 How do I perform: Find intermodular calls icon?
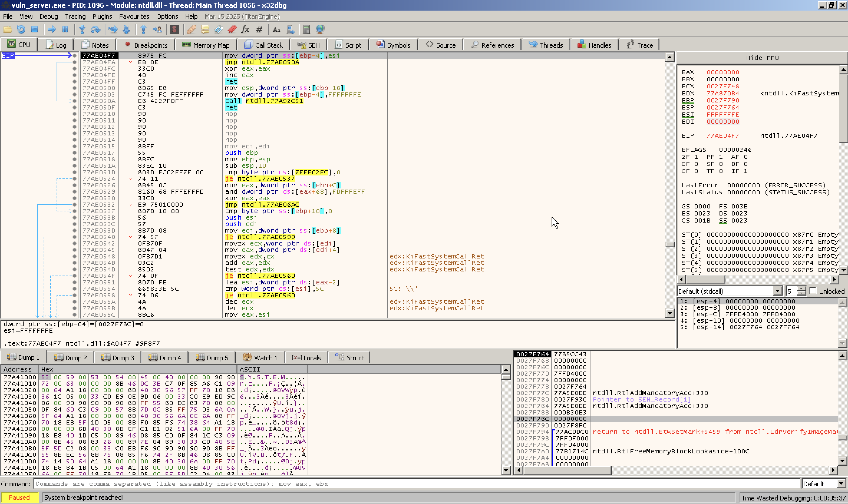pyautogui.click(x=291, y=29)
